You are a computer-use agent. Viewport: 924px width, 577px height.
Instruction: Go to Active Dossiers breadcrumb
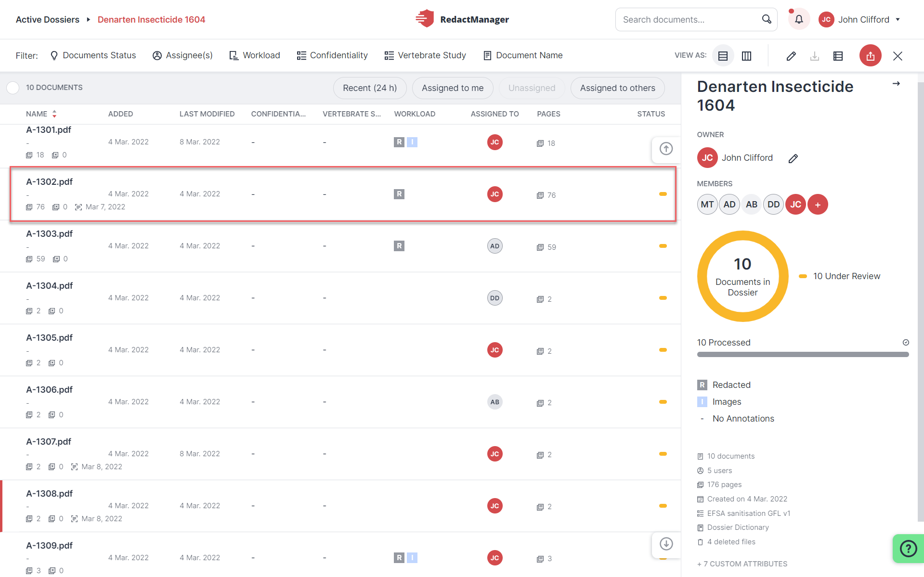48,20
